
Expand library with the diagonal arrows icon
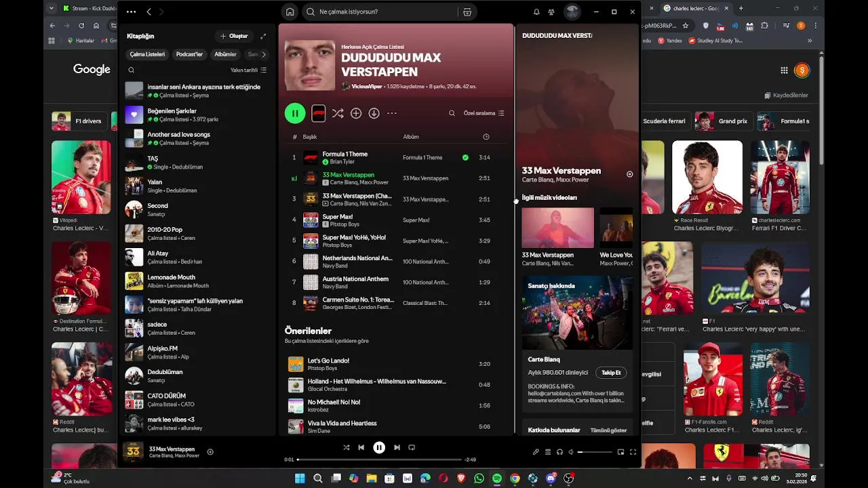[x=263, y=36]
